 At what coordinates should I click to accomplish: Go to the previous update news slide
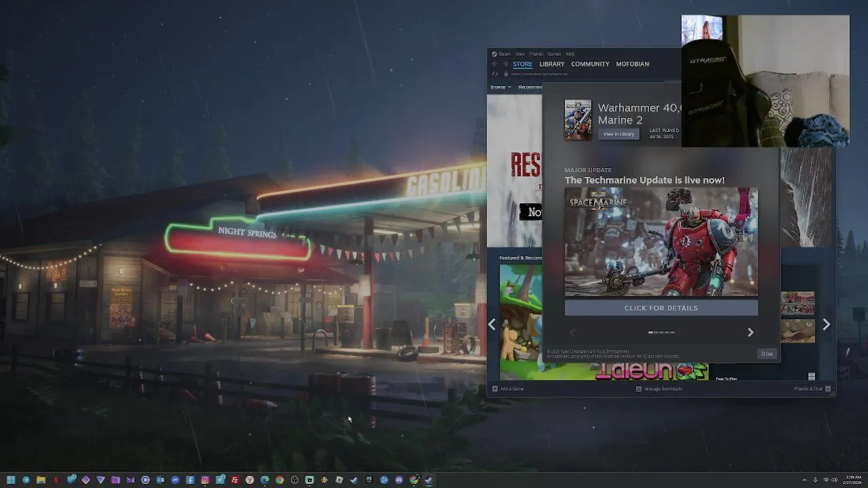[572, 332]
